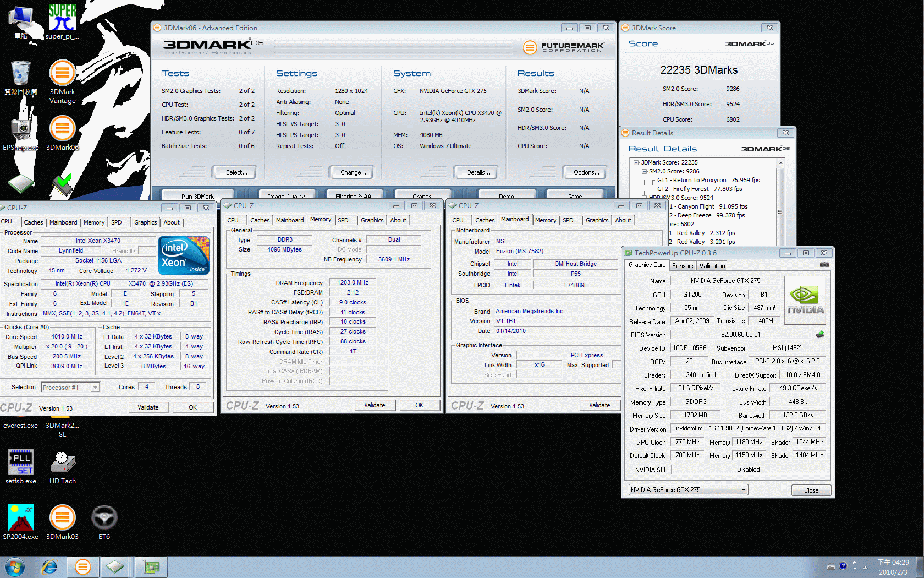
Task: Open Internet Explorer from the taskbar
Action: 50,567
